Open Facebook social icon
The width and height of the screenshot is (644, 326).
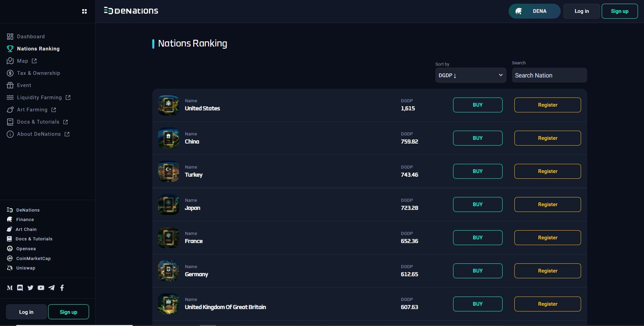point(62,288)
